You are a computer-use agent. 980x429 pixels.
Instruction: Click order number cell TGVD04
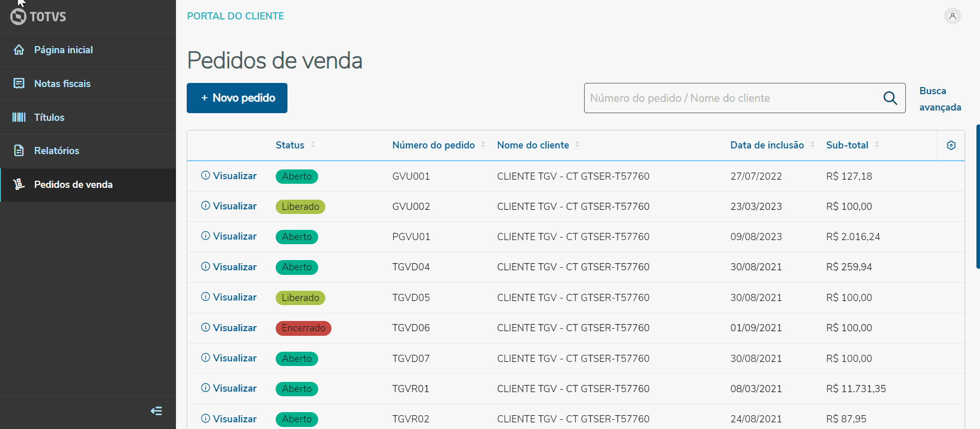(x=411, y=267)
